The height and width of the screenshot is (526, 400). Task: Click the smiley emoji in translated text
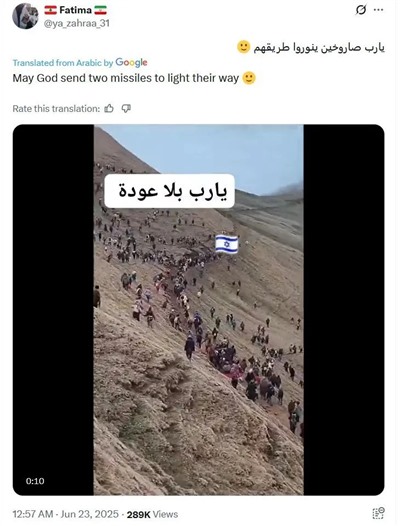[249, 78]
